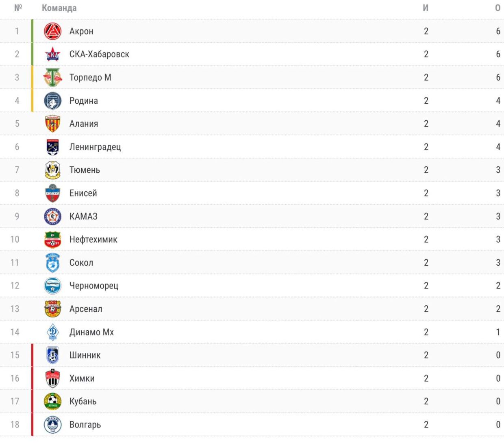Select the Черноморец team name
This screenshot has width=504, height=445.
click(x=94, y=286)
